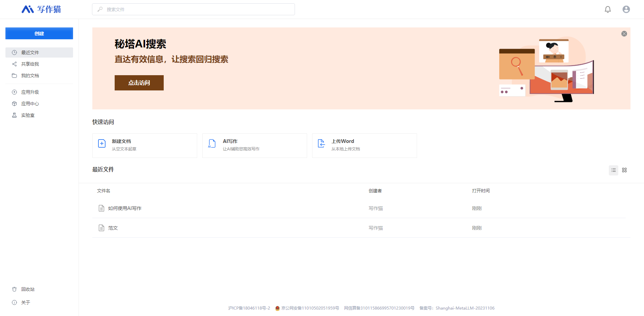The height and width of the screenshot is (316, 644).
Task: Click the 应用升级 upgrade arrow icon
Action: click(14, 92)
